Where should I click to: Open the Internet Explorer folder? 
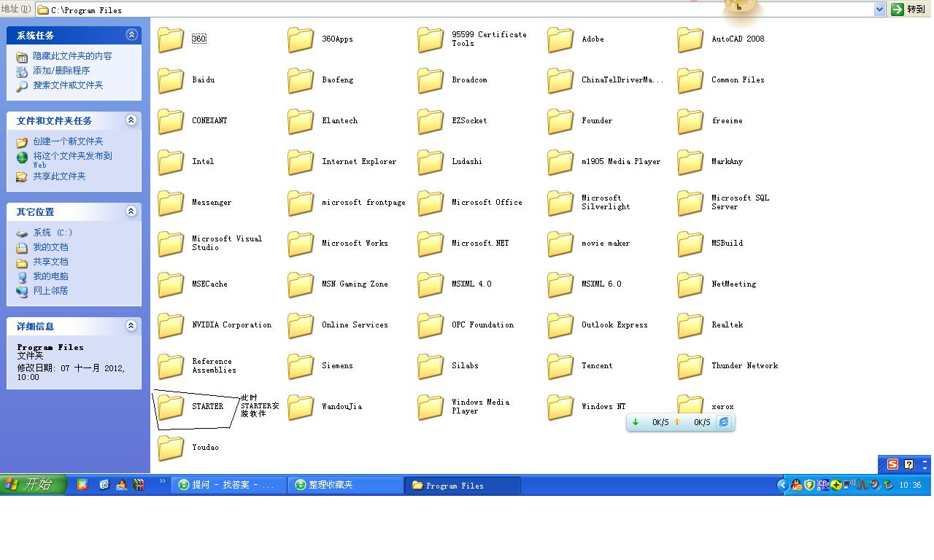342,162
